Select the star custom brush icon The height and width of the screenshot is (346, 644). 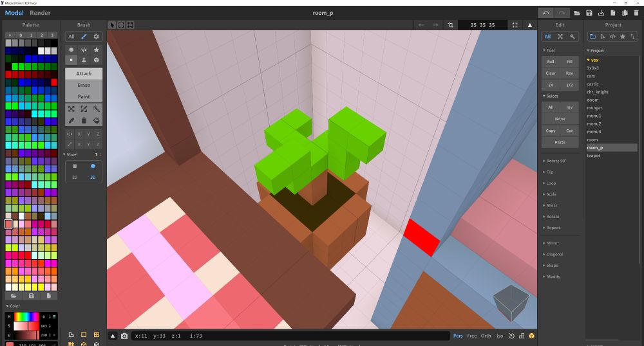(x=96, y=50)
